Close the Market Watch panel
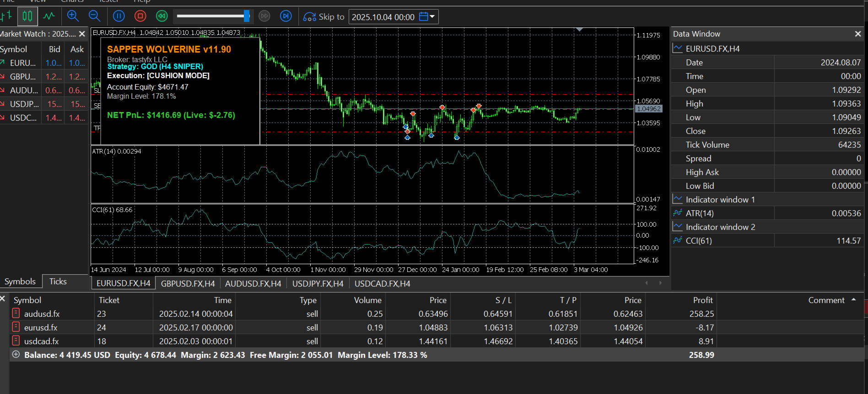The width and height of the screenshot is (868, 394). [x=82, y=34]
